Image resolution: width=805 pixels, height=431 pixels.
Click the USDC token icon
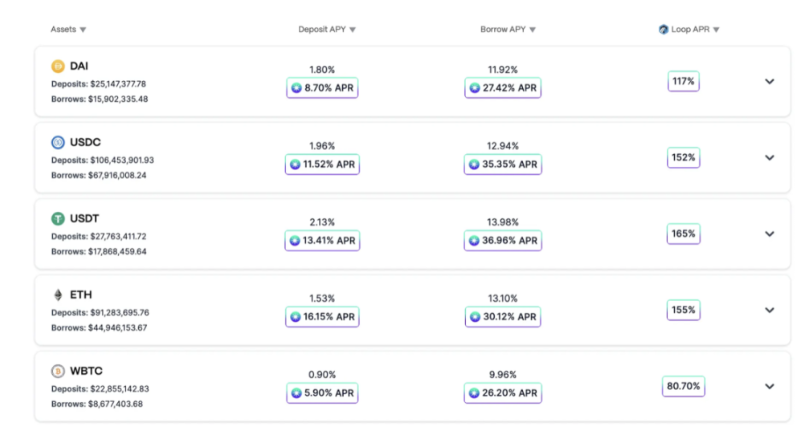pyautogui.click(x=58, y=142)
